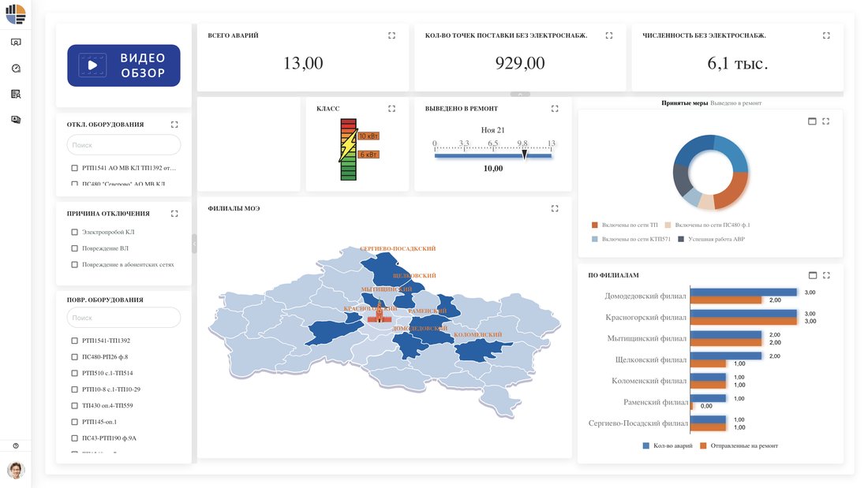Collapse the top KPI row arrow

(x=520, y=95)
